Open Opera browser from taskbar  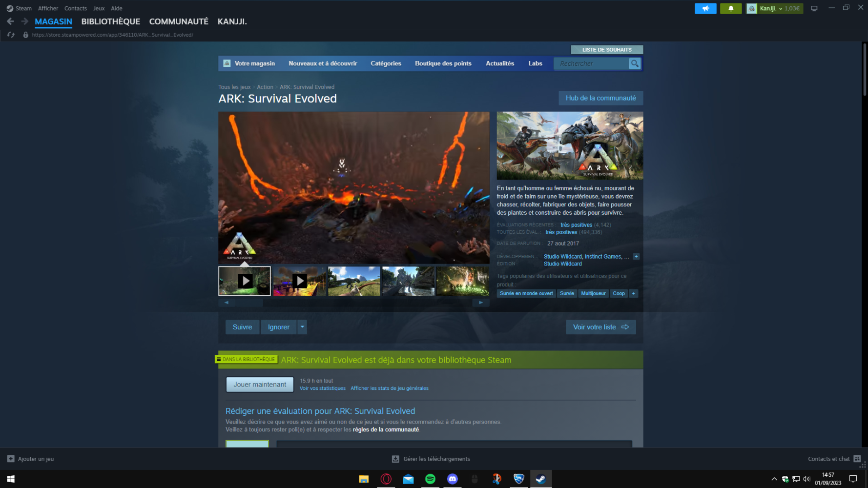tap(386, 479)
